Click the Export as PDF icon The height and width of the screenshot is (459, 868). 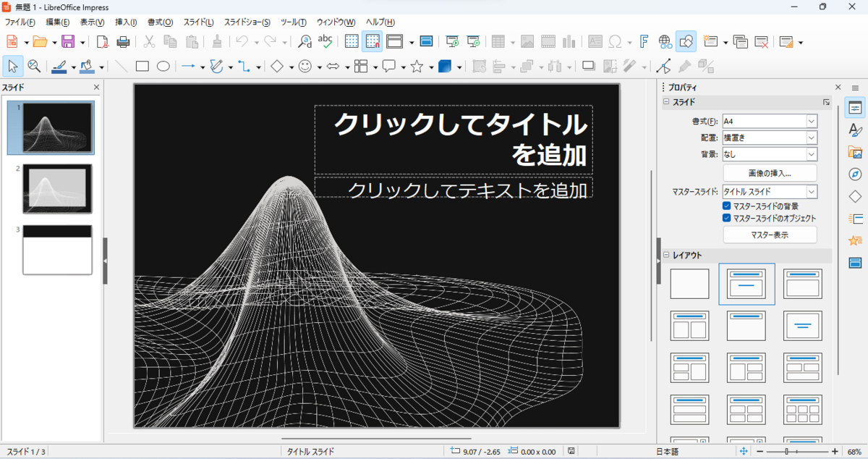coord(103,41)
